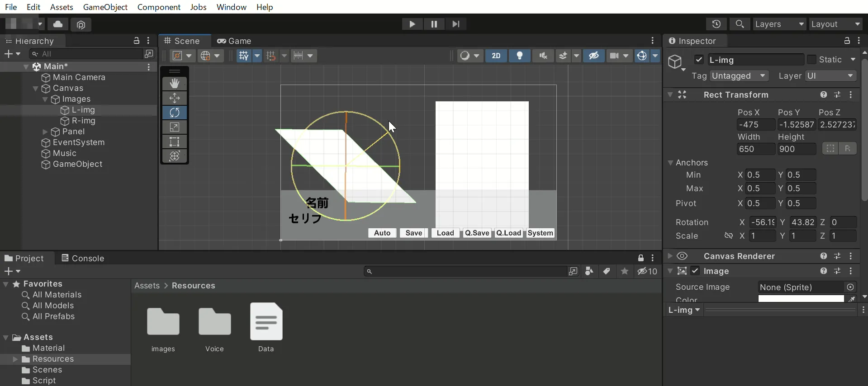Collapse the Anchors section

click(x=671, y=163)
